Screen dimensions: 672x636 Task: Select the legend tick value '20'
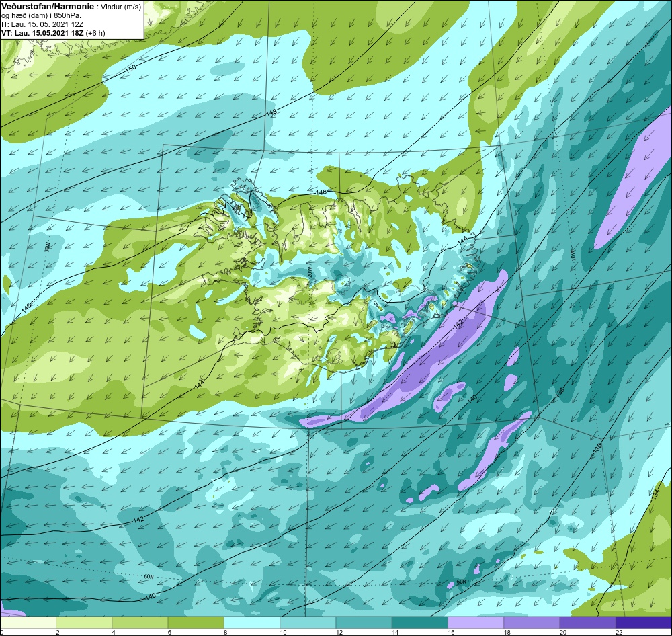(x=562, y=632)
